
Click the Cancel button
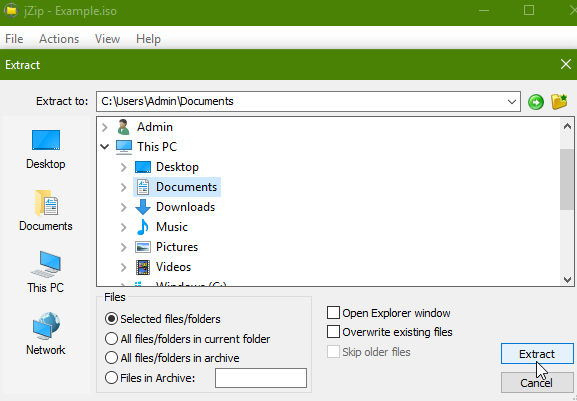click(537, 383)
